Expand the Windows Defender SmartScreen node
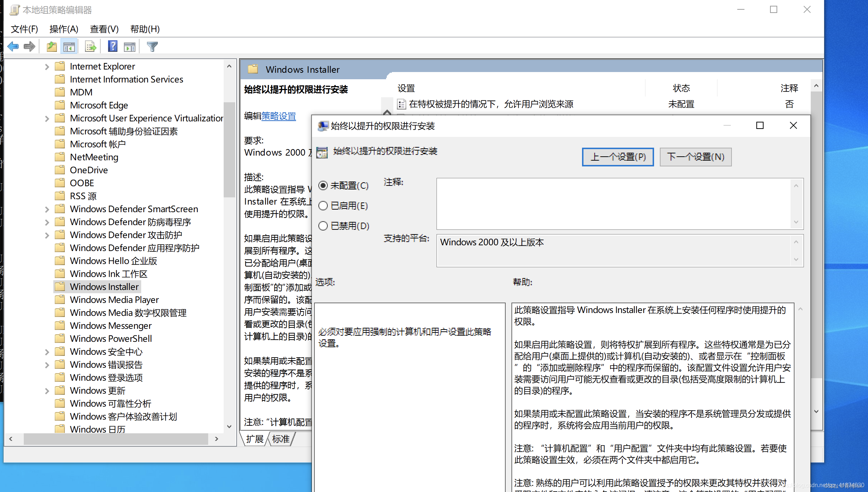868x492 pixels. pyautogui.click(x=47, y=209)
